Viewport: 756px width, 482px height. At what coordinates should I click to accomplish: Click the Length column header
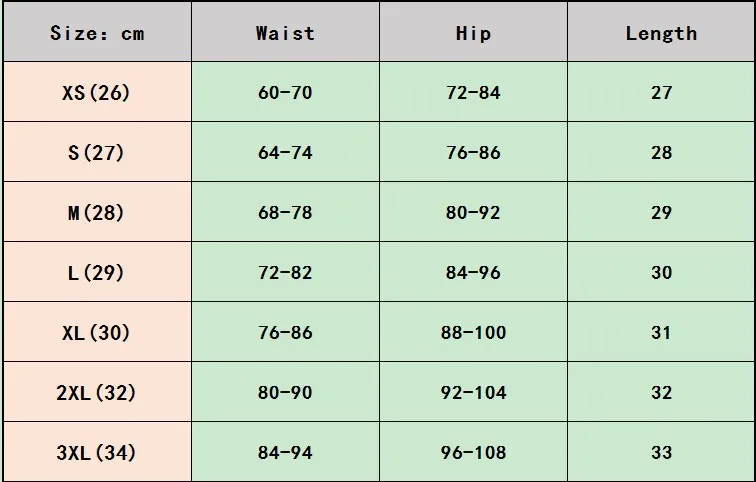[x=661, y=33]
